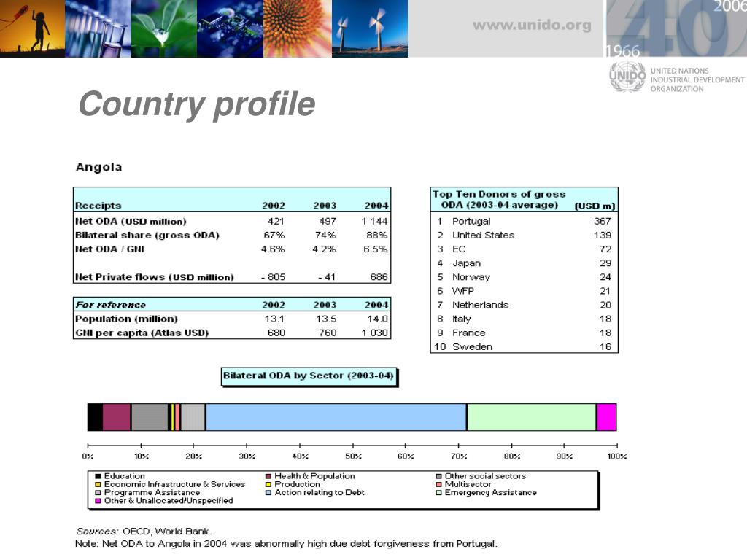
Task: Click the 'United States' donor row
Action: point(524,236)
